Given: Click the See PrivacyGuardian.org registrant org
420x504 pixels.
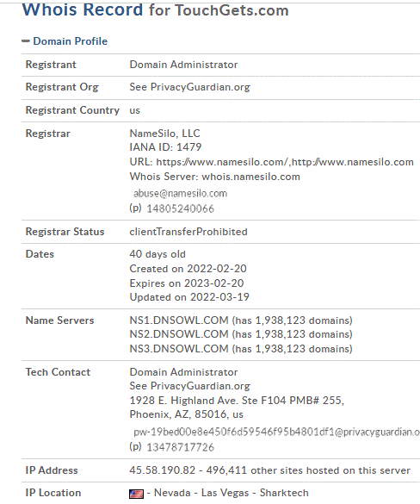Looking at the screenshot, I should coord(189,87).
